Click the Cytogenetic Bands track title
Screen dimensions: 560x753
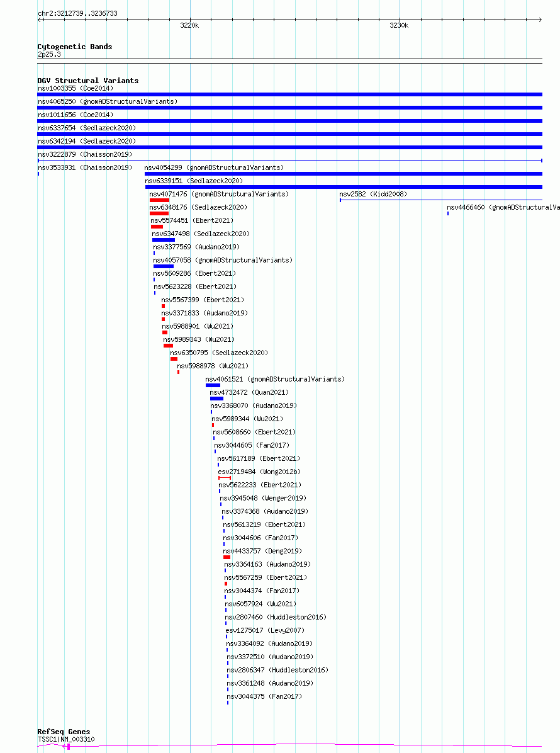[75, 47]
